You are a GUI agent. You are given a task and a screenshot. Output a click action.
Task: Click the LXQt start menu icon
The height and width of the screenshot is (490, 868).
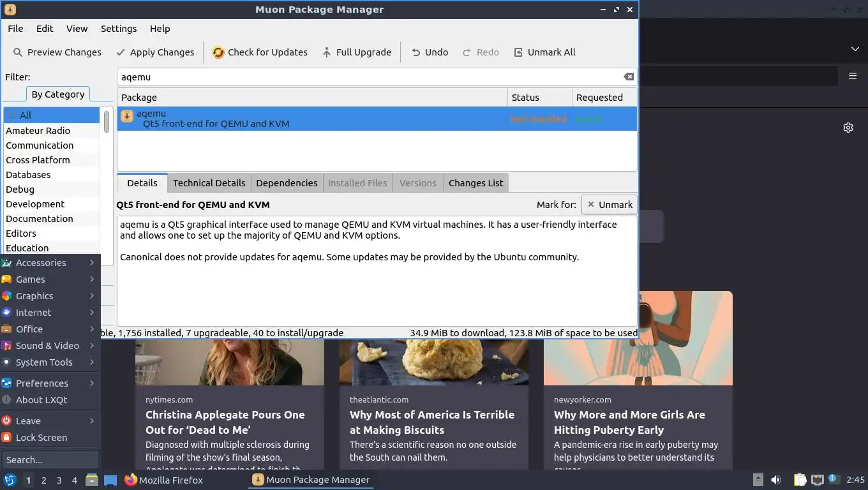tap(10, 480)
